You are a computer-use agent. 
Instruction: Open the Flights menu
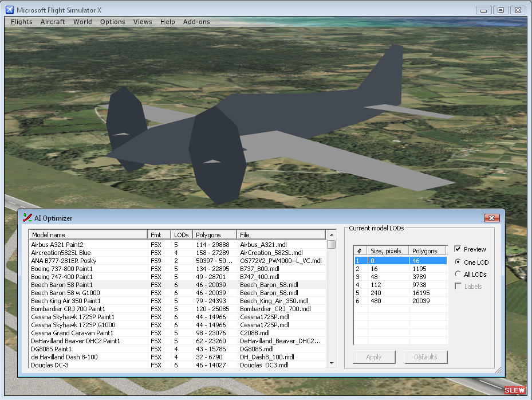click(21, 22)
